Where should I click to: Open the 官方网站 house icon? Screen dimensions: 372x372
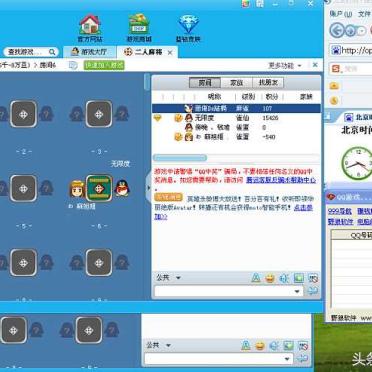pyautogui.click(x=90, y=24)
